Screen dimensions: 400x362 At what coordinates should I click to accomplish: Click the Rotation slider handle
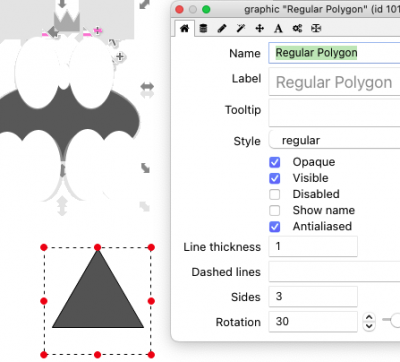396,320
